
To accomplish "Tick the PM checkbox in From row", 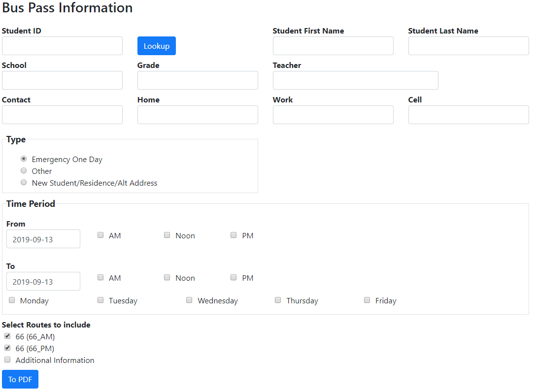I will 234,235.
